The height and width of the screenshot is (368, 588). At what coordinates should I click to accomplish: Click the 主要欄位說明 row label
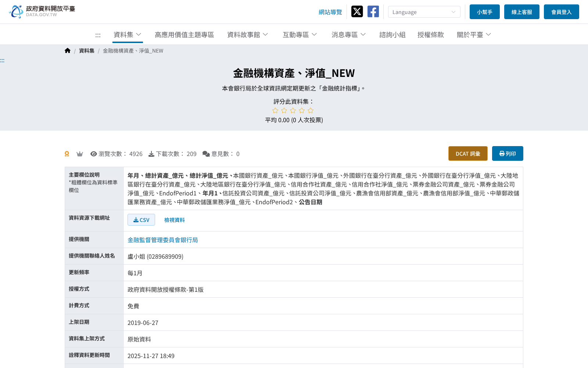(84, 175)
